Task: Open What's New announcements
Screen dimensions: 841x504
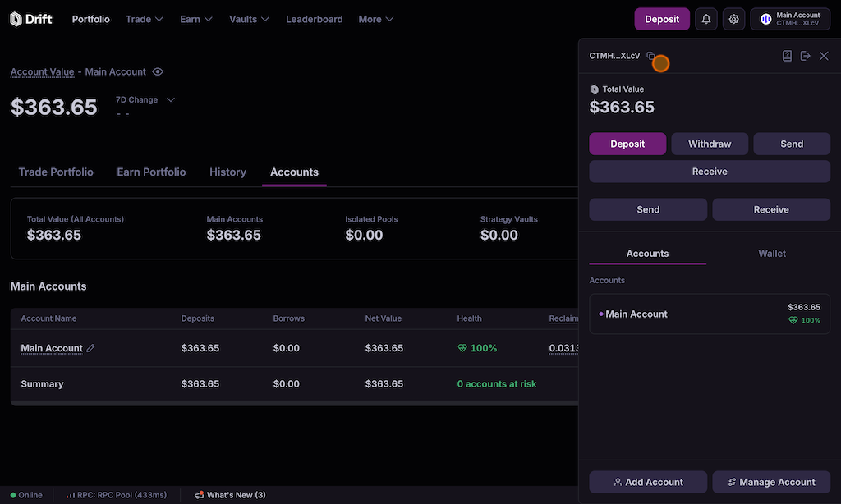Action: point(230,495)
